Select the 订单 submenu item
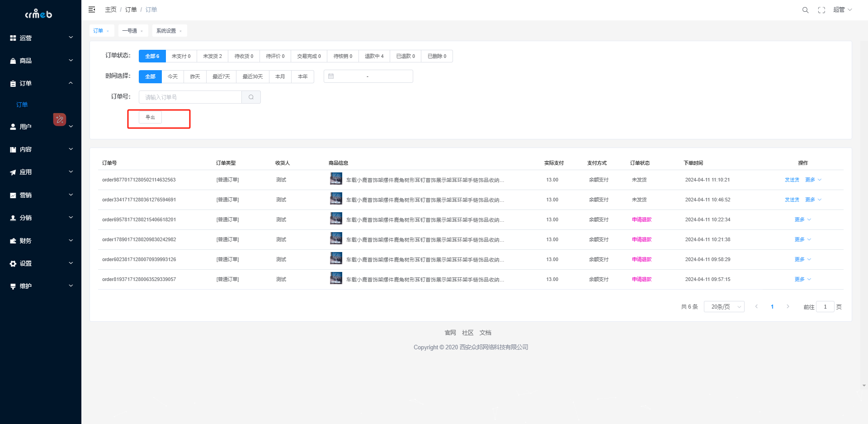The width and height of the screenshot is (868, 424). click(x=22, y=105)
